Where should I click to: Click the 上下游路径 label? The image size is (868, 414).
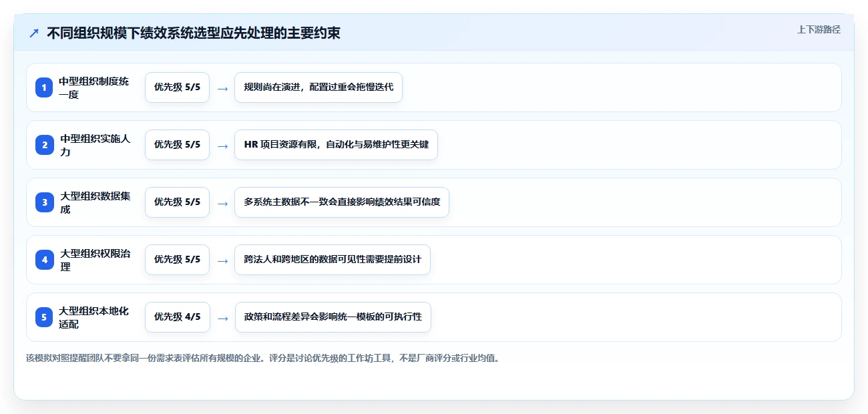pos(819,29)
